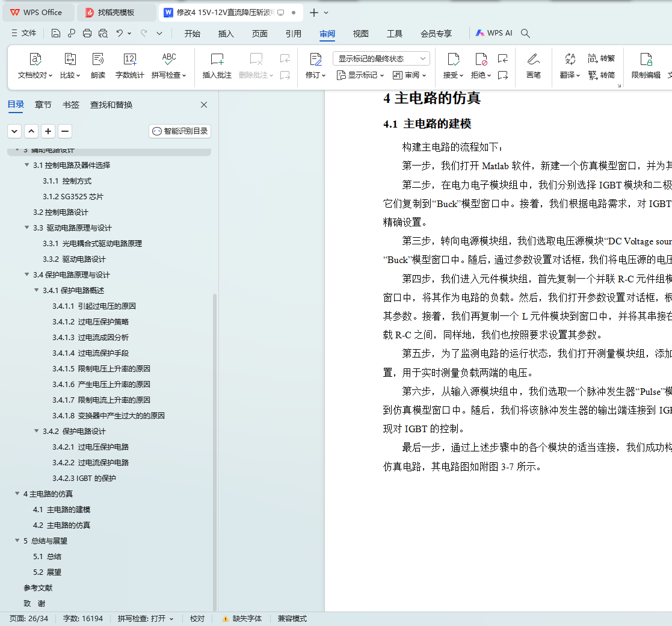Convert text with 繁转简
672x626 pixels.
click(x=601, y=75)
